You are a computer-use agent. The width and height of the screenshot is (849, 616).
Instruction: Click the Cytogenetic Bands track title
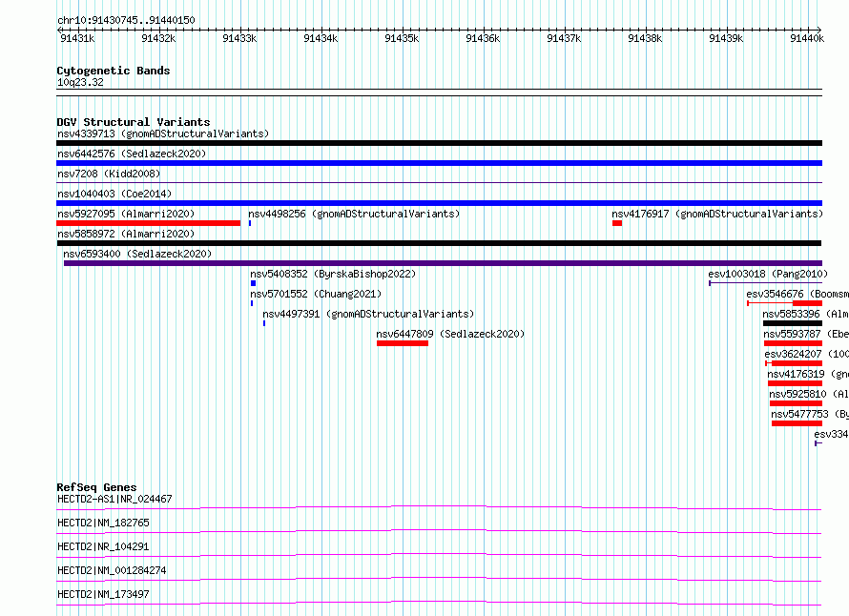pyautogui.click(x=114, y=71)
